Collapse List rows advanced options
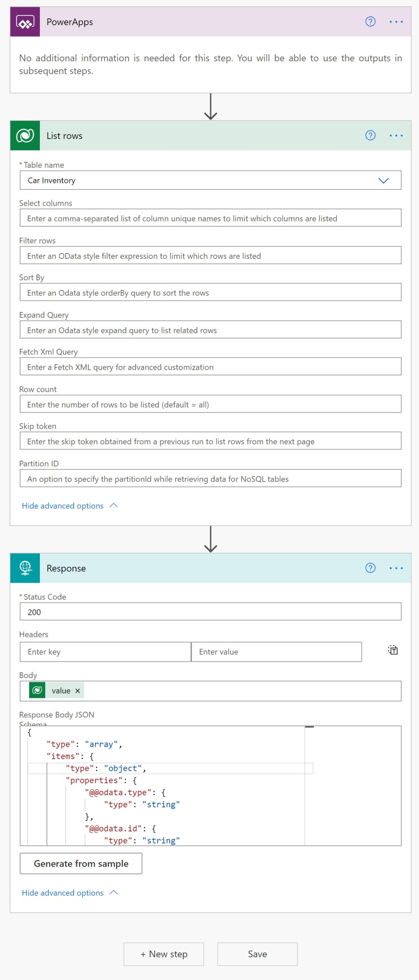This screenshot has height=980, width=419. pos(69,506)
